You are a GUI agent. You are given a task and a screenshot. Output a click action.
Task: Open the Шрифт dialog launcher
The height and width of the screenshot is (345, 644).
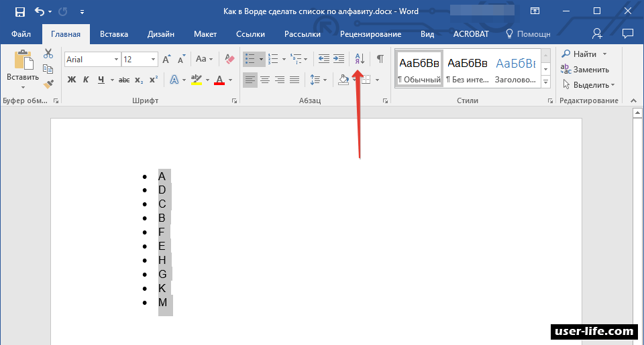point(234,101)
